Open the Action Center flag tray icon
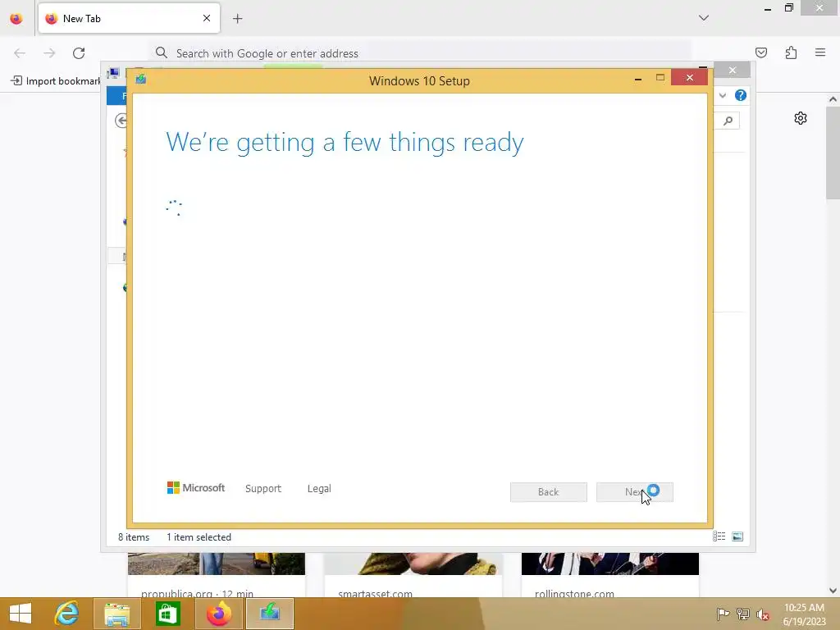Image resolution: width=840 pixels, height=630 pixels. (x=723, y=614)
